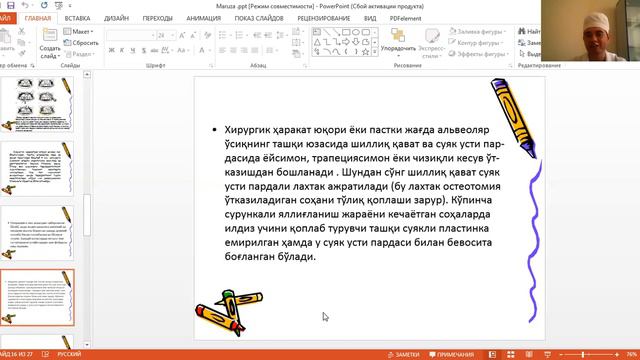Switch to the ПОКАЗ СЛАЙДОВ tab
Screen dimensions: 640x360
pos(259,18)
